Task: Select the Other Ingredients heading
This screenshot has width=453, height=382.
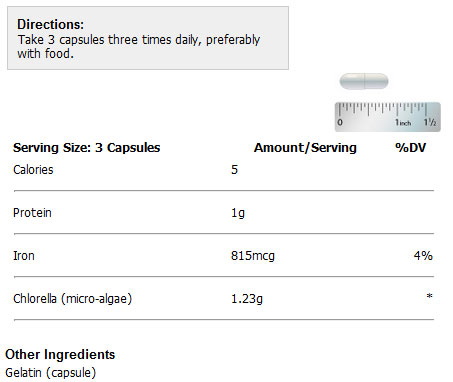Action: click(x=60, y=354)
